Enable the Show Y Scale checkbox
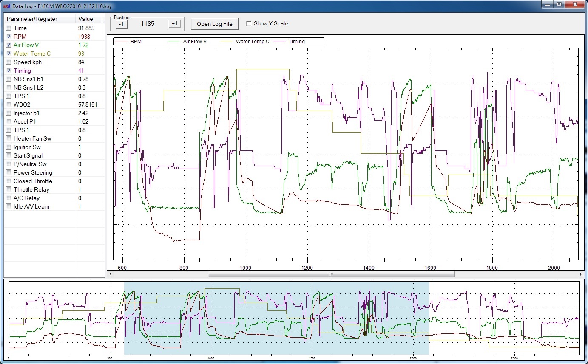Image resolution: width=588 pixels, height=364 pixels. pos(249,23)
